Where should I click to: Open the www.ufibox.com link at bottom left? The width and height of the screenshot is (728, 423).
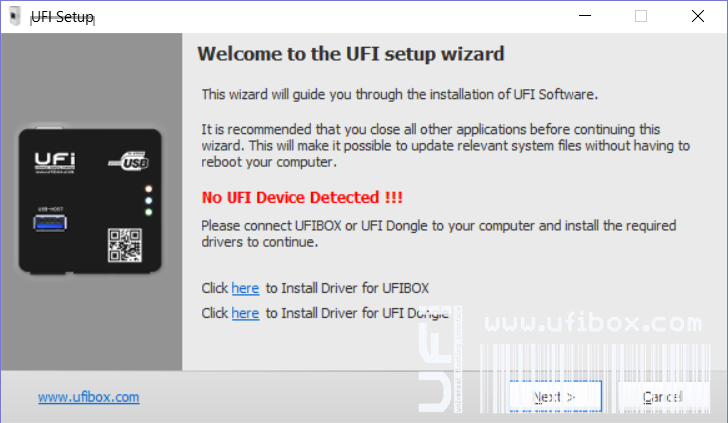89,397
